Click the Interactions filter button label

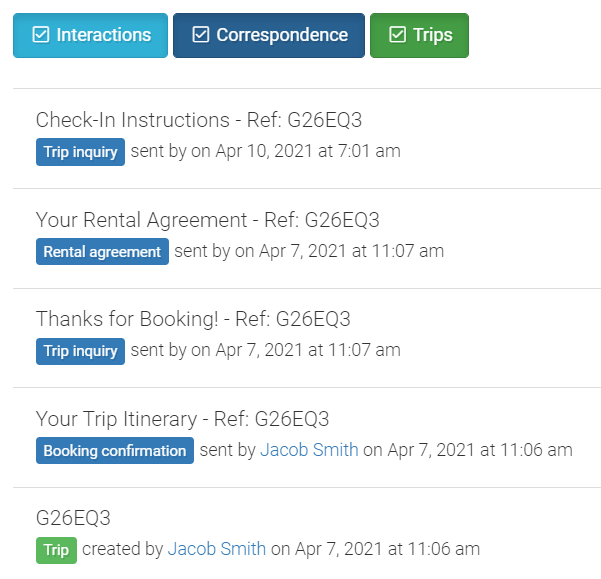[x=103, y=35]
